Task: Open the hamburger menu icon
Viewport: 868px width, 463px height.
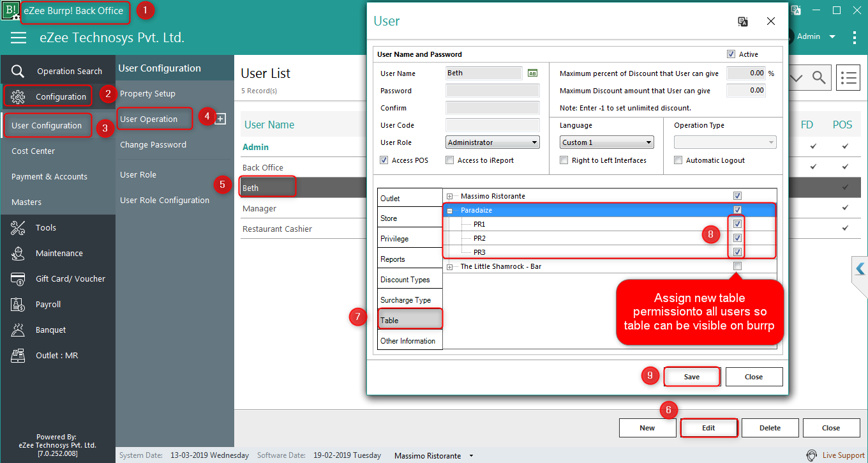Action: point(19,38)
